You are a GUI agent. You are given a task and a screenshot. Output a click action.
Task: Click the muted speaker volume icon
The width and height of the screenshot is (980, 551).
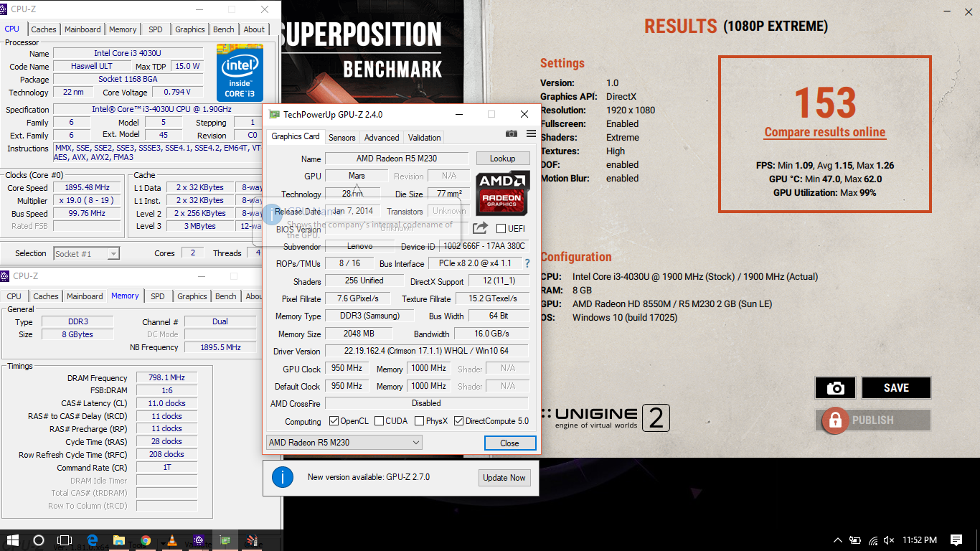(890, 540)
